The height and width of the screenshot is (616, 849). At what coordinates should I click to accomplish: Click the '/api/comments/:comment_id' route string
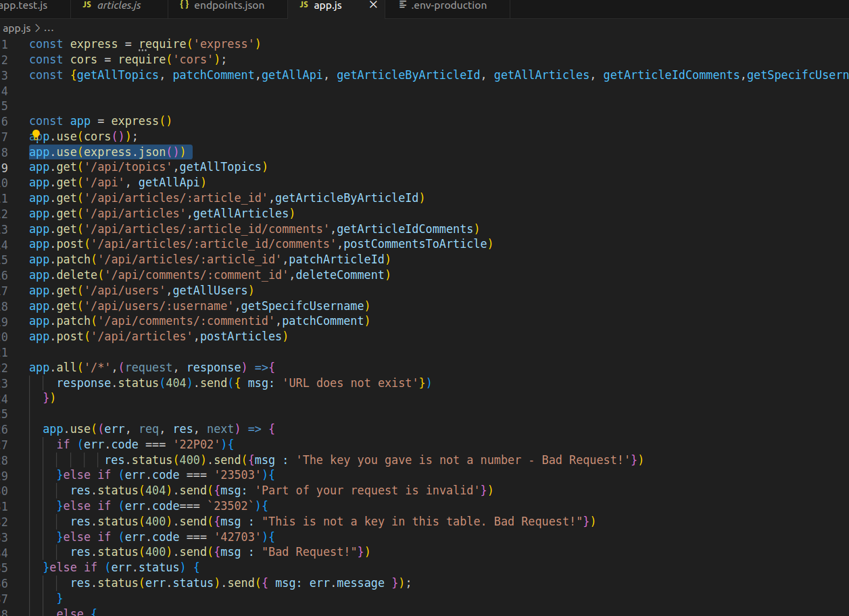pos(196,275)
